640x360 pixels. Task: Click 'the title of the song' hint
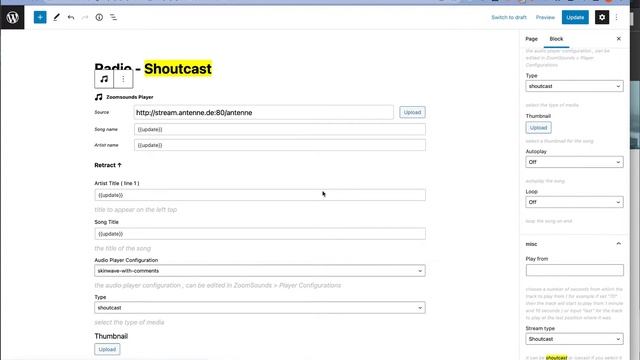[x=122, y=249]
